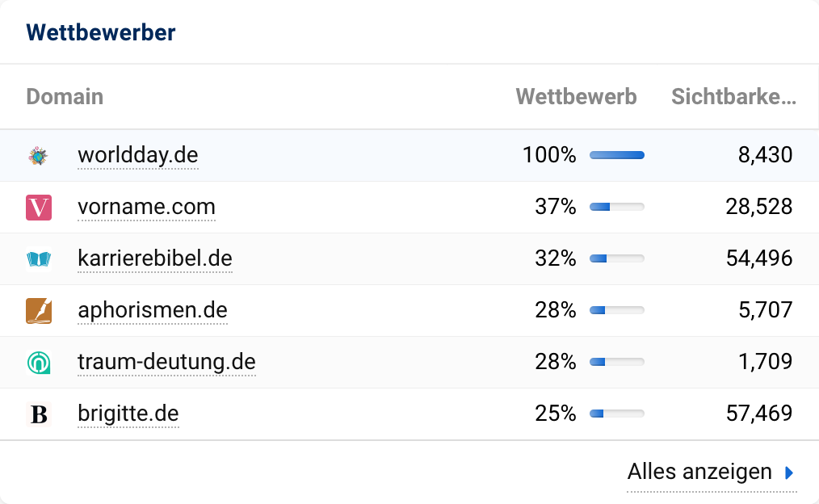Click the vorname.com pink V icon
This screenshot has height=504, width=819.
click(39, 208)
